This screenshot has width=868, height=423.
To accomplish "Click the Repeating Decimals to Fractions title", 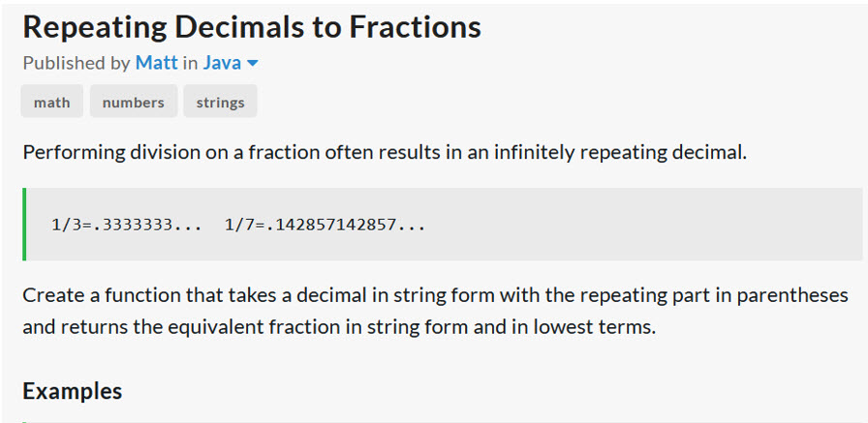I will click(x=252, y=26).
